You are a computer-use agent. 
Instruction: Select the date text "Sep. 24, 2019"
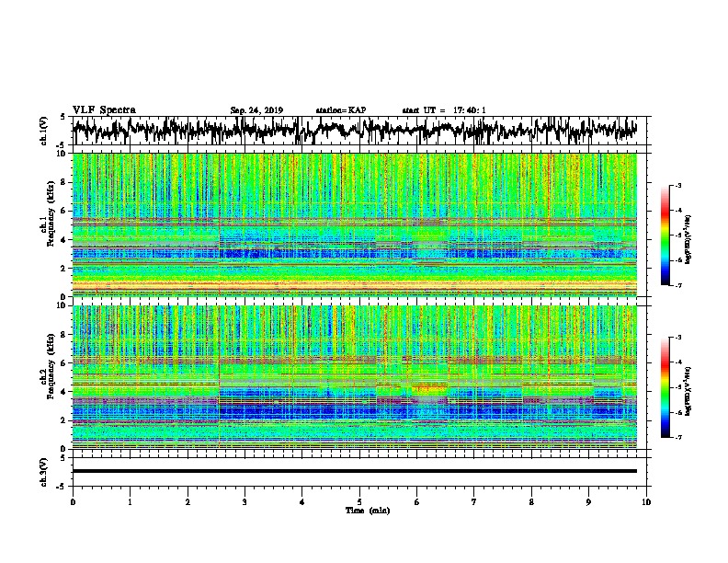pyautogui.click(x=256, y=110)
